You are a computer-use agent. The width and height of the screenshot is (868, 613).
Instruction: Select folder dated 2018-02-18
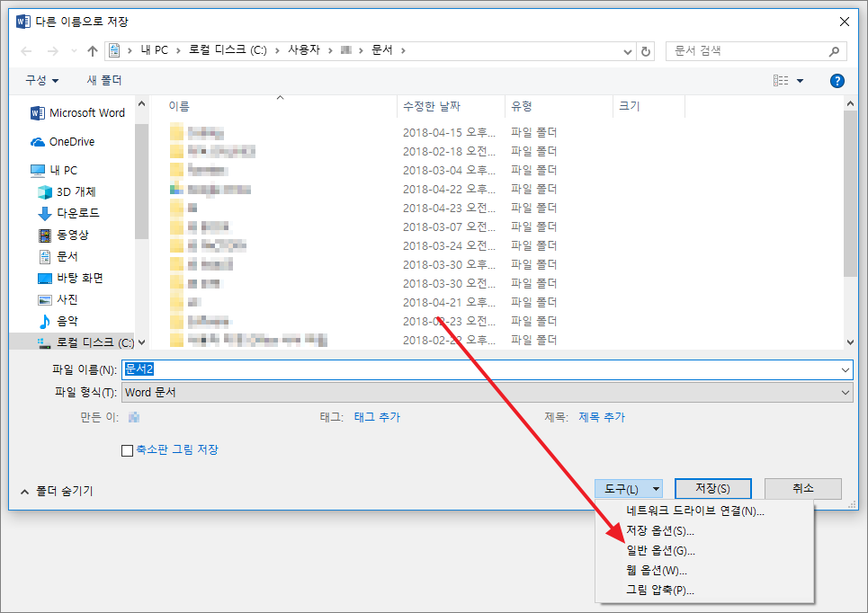coord(362,152)
